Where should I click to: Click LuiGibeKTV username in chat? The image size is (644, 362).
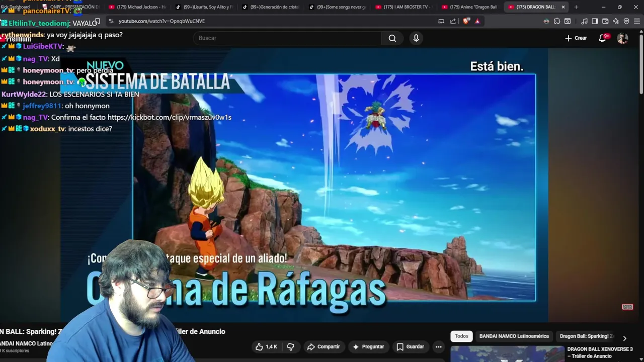43,46
